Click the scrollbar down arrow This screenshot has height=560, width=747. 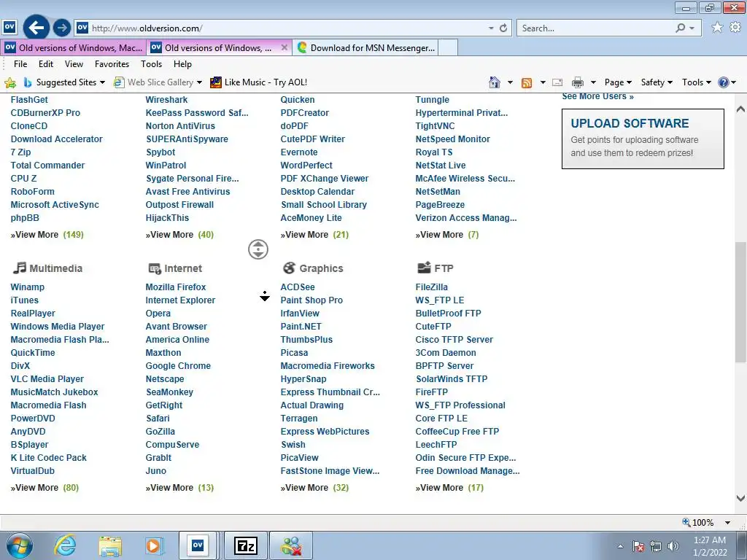click(x=740, y=498)
